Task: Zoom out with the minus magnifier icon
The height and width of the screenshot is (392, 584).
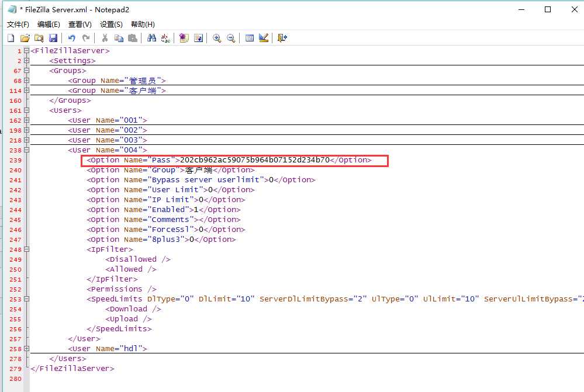Action: (231, 38)
